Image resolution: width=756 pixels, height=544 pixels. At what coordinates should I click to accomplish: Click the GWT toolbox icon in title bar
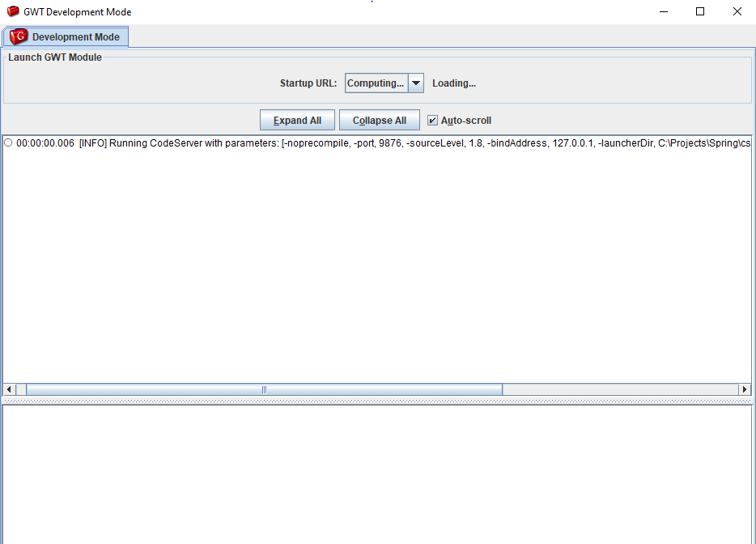tap(13, 12)
